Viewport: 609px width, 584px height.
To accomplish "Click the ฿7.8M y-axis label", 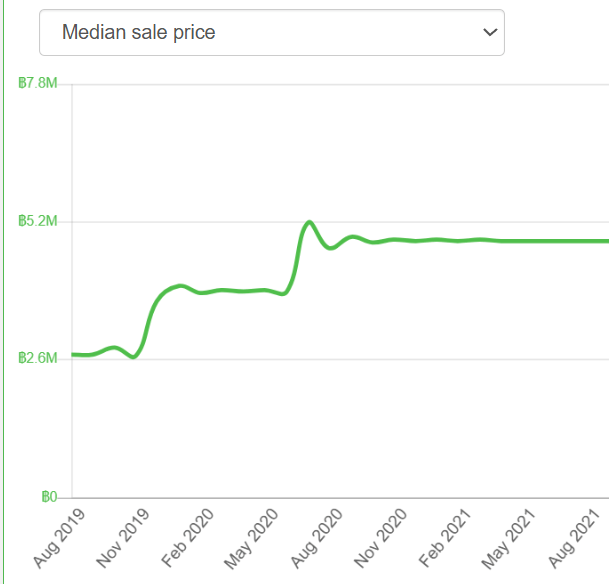I will (x=38, y=83).
